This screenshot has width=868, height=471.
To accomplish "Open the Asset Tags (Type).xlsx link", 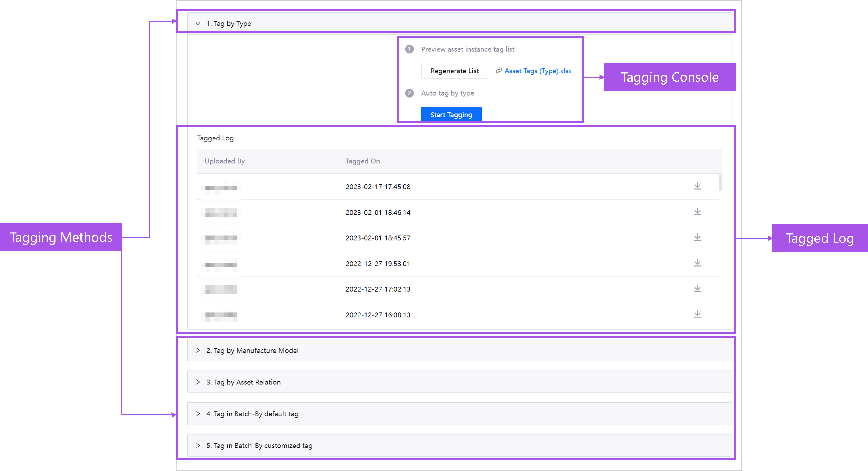I will tap(538, 71).
